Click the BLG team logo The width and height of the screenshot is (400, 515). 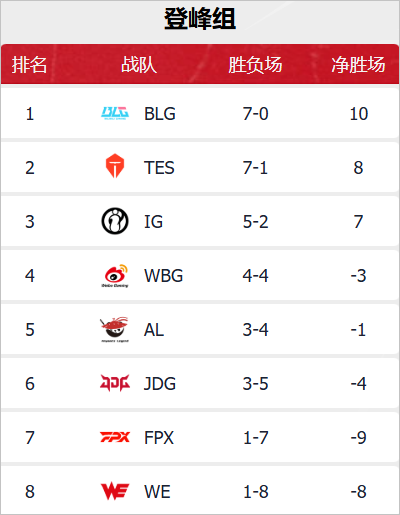pos(115,113)
